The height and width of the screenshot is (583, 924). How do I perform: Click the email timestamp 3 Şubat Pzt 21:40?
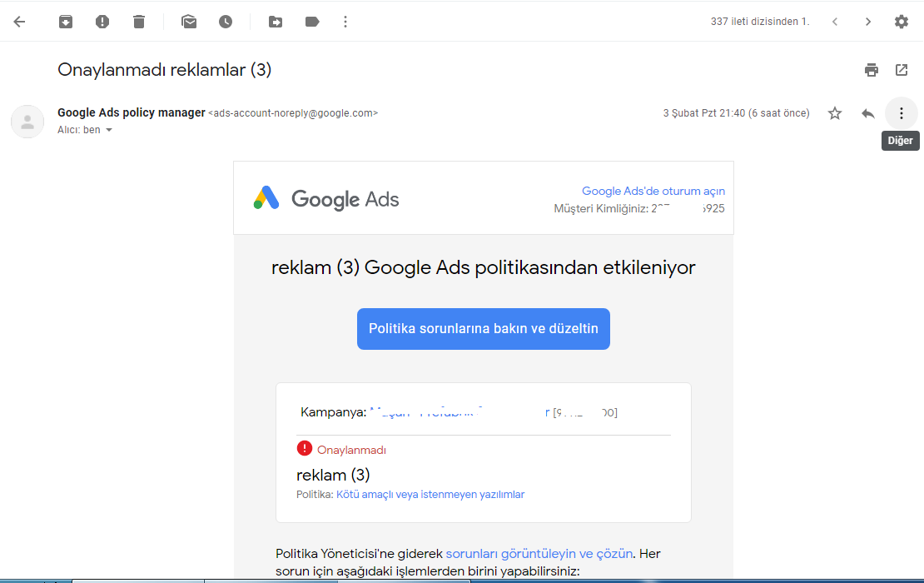click(x=736, y=113)
